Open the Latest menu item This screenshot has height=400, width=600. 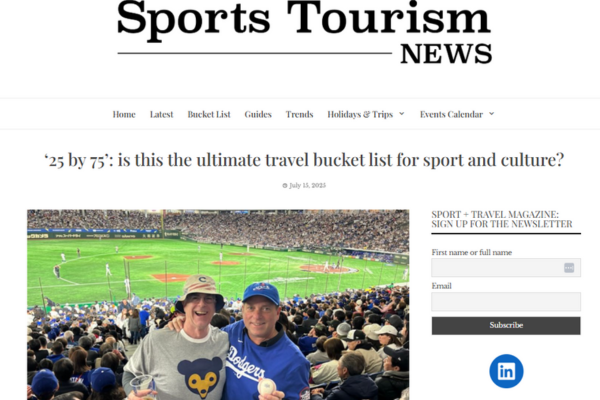point(161,114)
